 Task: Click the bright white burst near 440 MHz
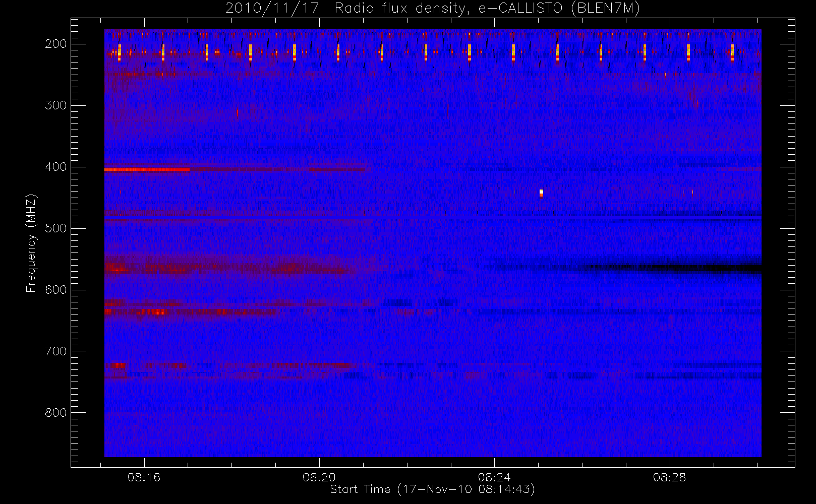(541, 193)
